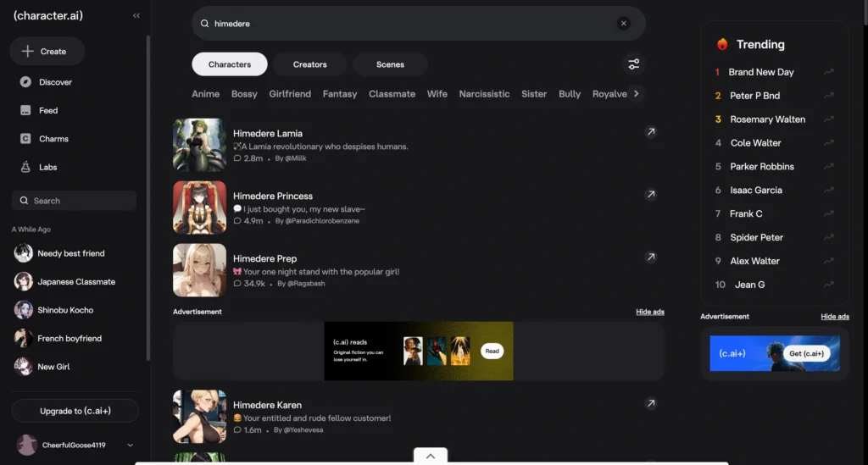Screen dimensions: 868x465
Task: Open the search filter settings icon
Action: 634,64
